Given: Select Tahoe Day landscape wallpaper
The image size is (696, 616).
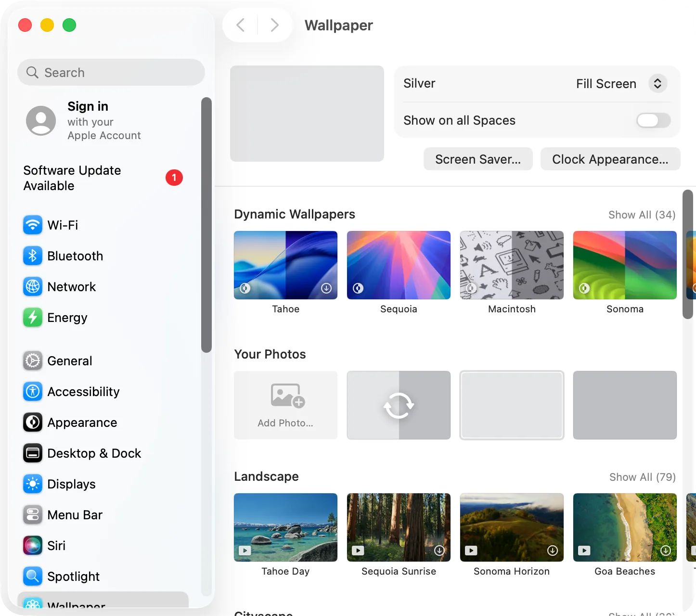Looking at the screenshot, I should (x=285, y=527).
